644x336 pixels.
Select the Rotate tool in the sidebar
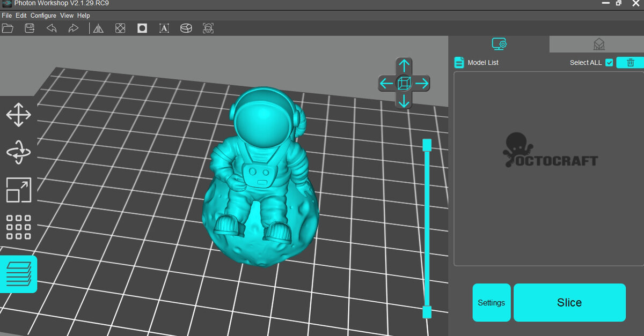pos(19,152)
